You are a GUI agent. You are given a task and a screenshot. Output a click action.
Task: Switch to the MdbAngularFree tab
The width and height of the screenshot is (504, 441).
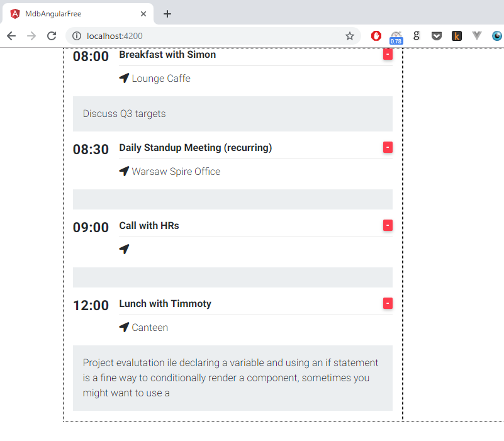pos(78,14)
